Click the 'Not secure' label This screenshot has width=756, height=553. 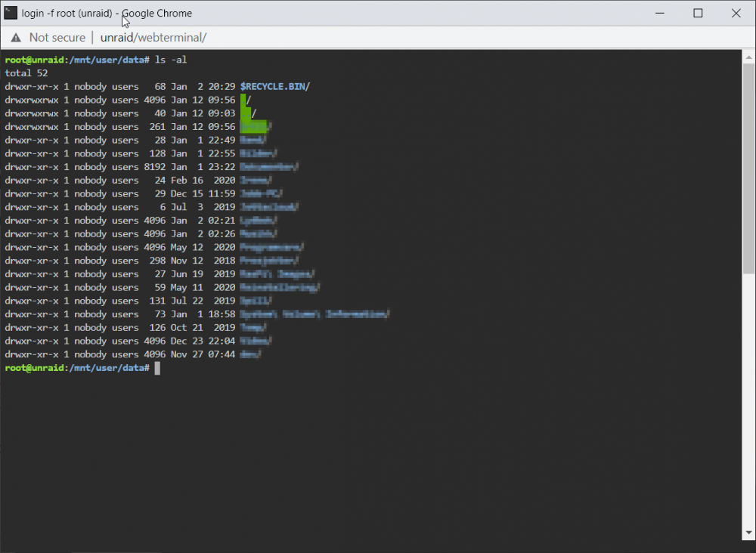57,38
